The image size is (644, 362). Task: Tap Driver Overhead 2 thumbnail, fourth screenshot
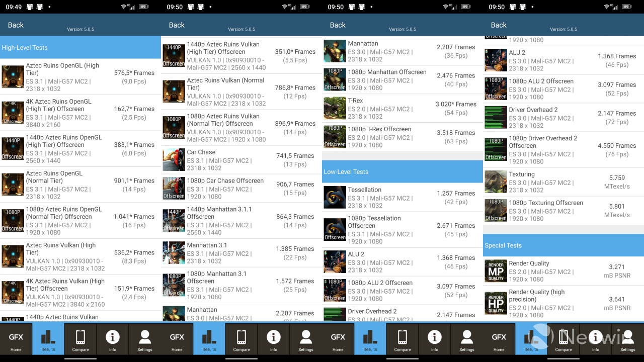point(496,117)
